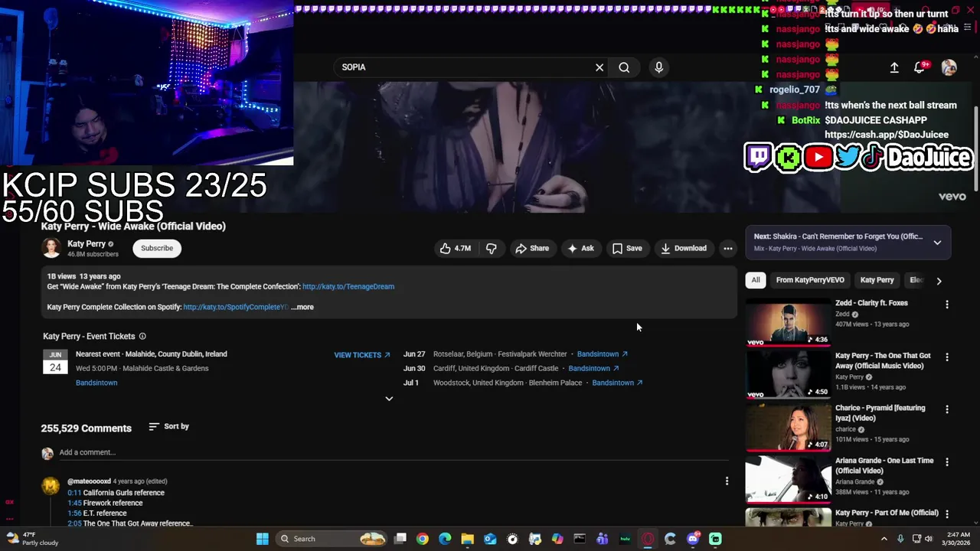
Task: Expand more Katy Perry event dates chevron
Action: click(389, 399)
